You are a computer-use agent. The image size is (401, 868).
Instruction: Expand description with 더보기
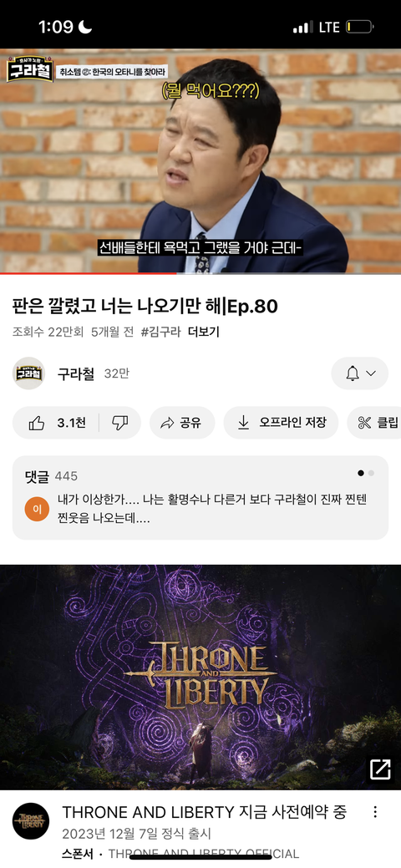(204, 332)
